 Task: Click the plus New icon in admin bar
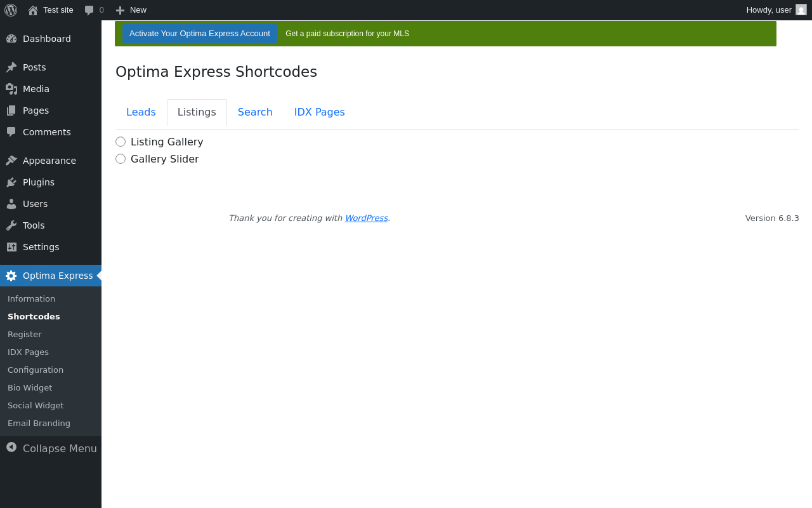120,10
